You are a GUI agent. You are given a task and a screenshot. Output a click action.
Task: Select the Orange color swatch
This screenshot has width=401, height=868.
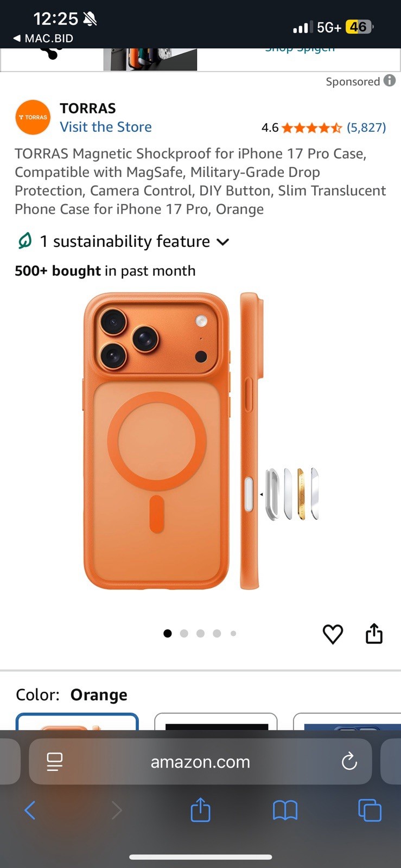(x=77, y=722)
